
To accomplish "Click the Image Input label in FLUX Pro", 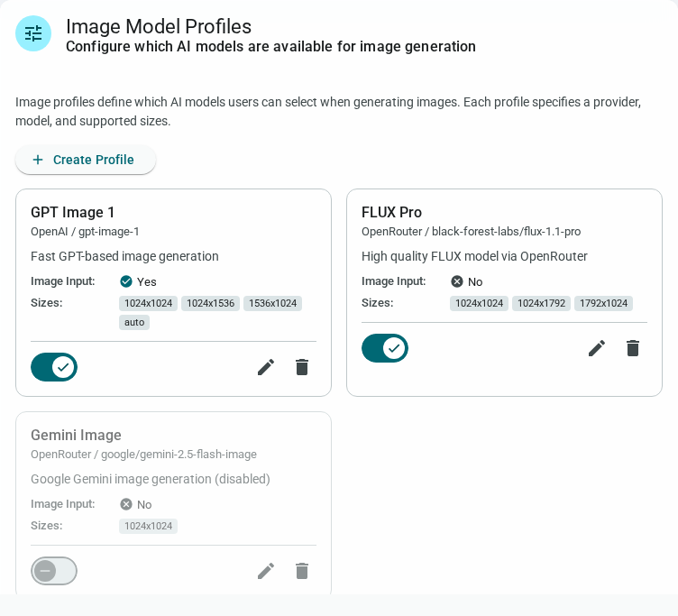I will [393, 281].
